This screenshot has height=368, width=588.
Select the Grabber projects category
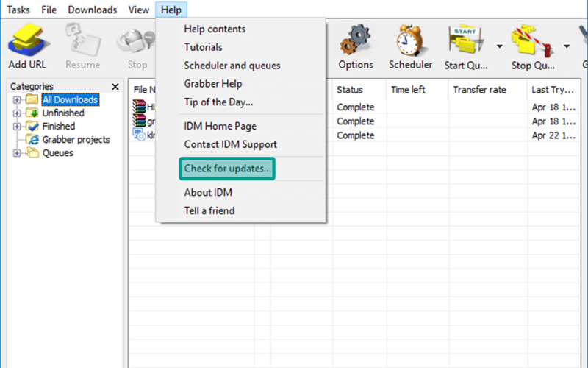pos(76,140)
